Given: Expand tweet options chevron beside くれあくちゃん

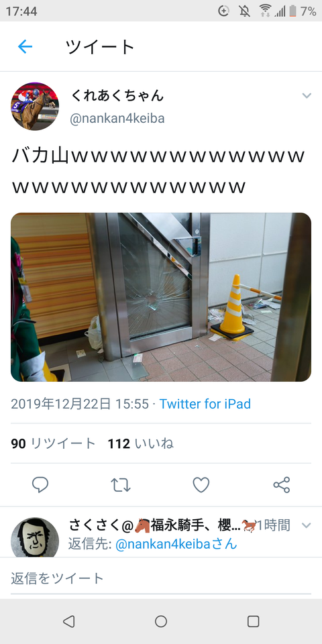Looking at the screenshot, I should coord(307,96).
